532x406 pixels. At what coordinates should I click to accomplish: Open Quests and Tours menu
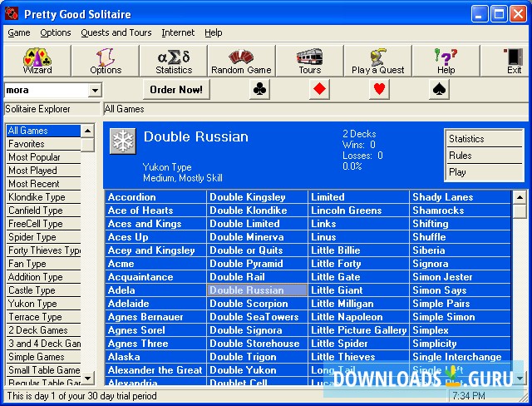coord(116,32)
